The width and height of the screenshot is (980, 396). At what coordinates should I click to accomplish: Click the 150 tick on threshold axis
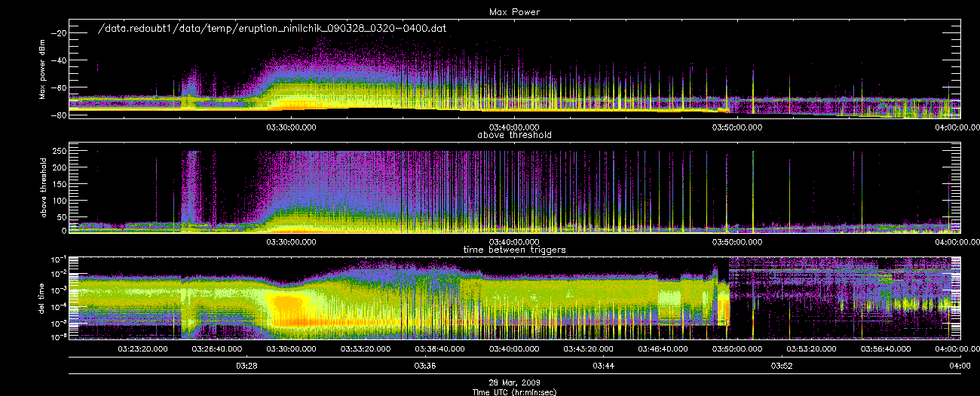58,183
